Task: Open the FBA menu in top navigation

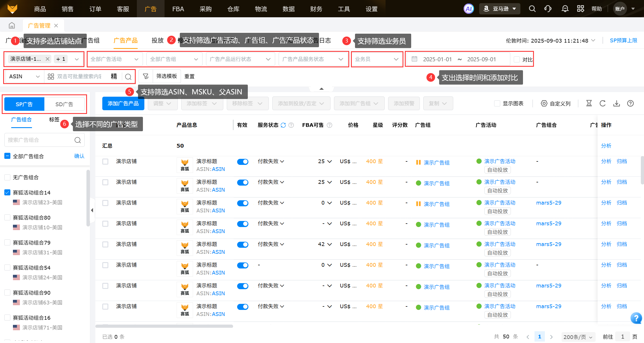Action: [178, 9]
